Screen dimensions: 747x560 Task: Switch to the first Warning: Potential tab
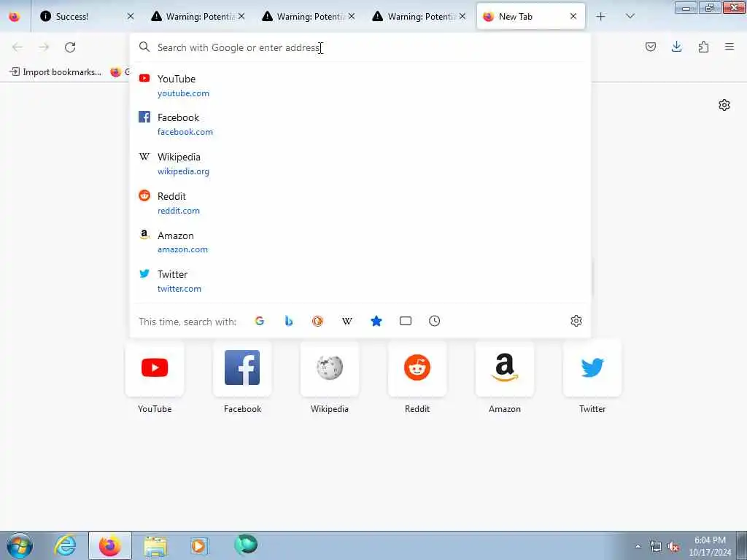198,16
